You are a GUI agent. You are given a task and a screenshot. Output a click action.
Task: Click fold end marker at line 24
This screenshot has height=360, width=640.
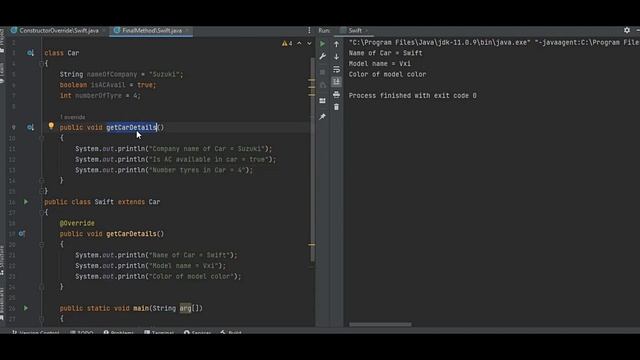(42, 287)
